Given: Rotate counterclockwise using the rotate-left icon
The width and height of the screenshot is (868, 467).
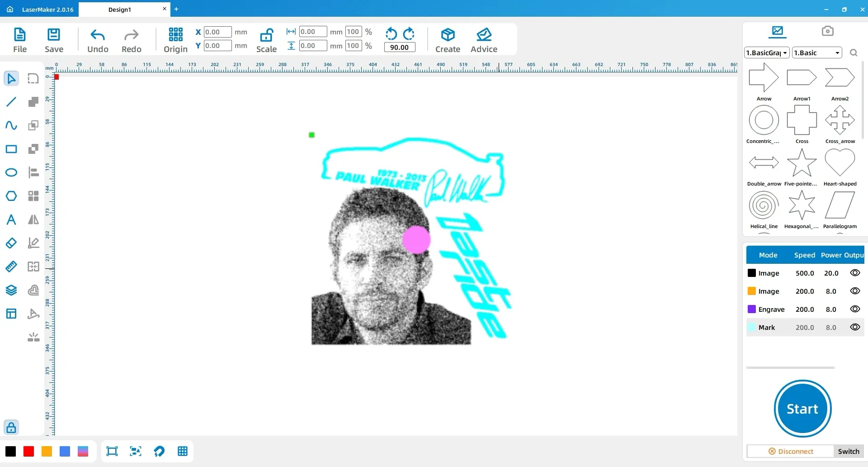Looking at the screenshot, I should click(x=391, y=33).
